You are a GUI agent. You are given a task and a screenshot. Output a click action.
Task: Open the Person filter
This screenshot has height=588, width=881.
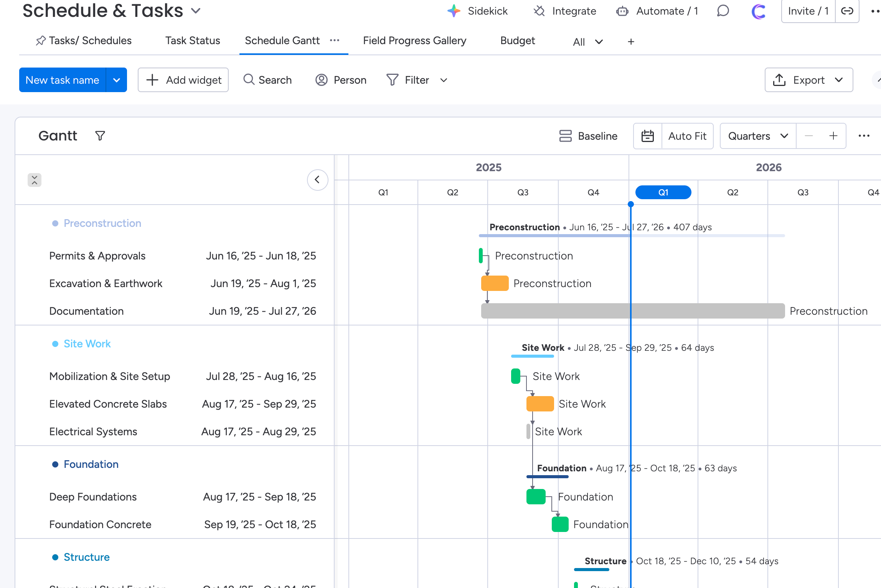(341, 80)
